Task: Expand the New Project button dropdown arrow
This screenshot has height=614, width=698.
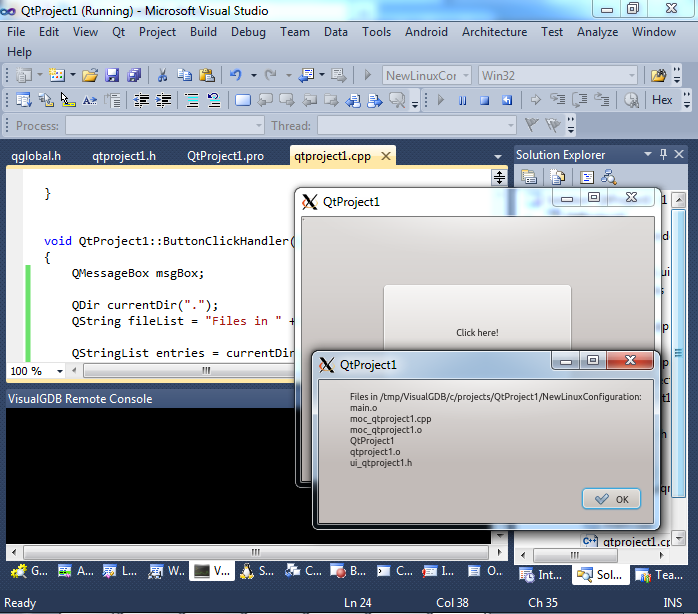Action: point(39,75)
